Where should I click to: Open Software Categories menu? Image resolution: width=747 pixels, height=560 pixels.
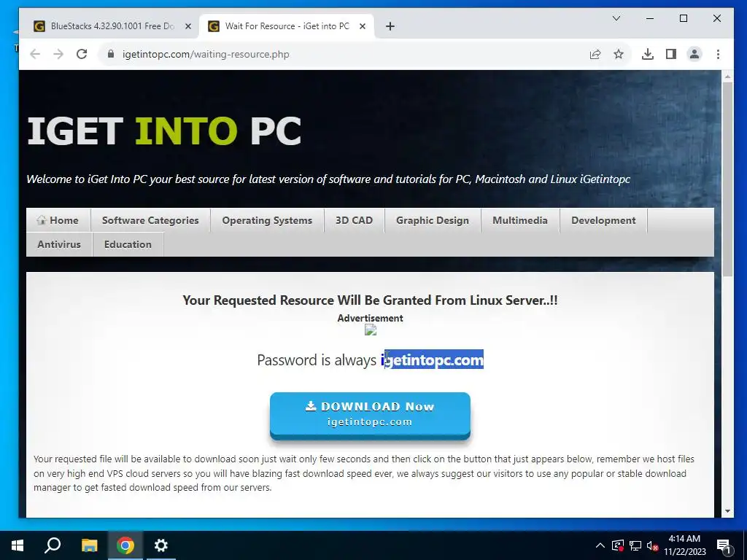click(x=150, y=220)
